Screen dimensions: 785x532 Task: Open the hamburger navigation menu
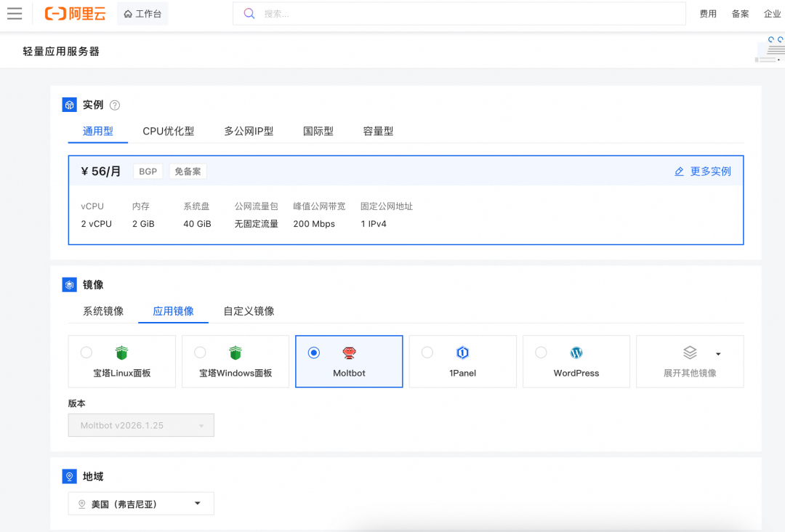pos(15,13)
